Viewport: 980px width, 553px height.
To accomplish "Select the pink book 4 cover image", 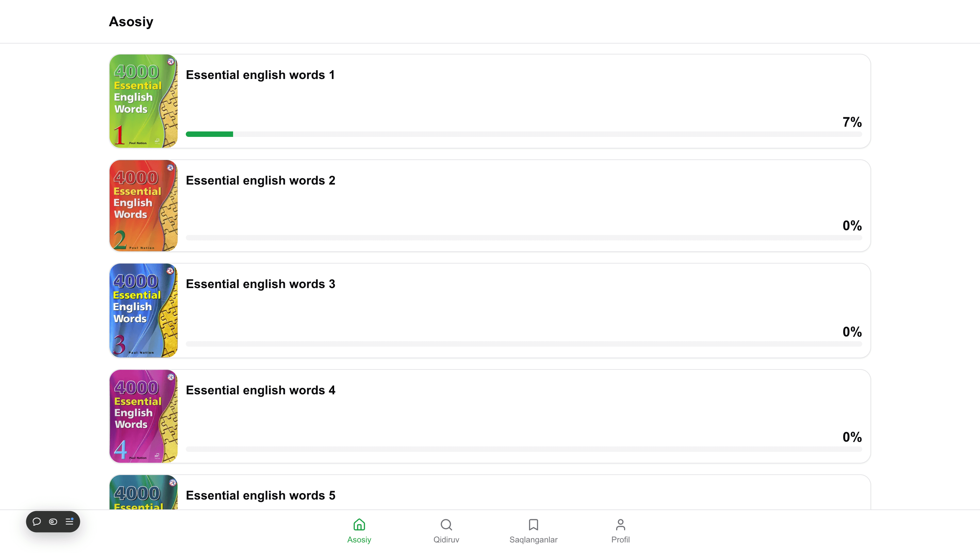I will [143, 416].
